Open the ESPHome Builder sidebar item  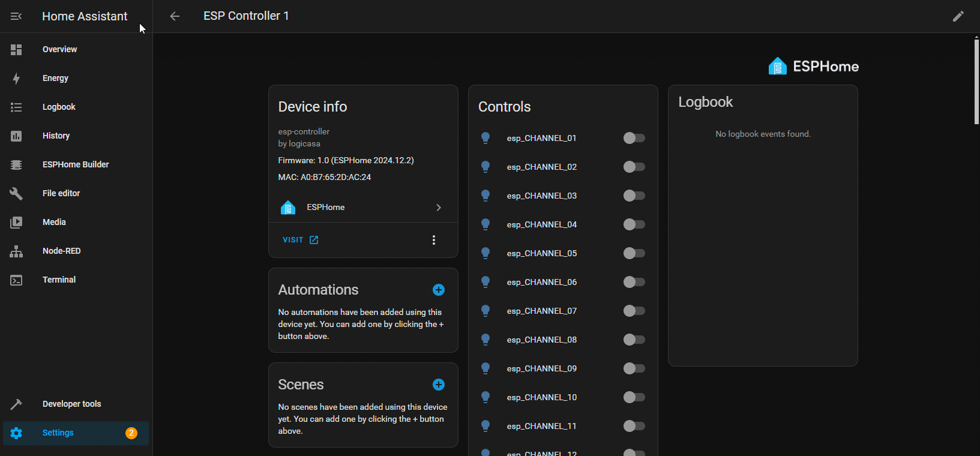click(76, 164)
